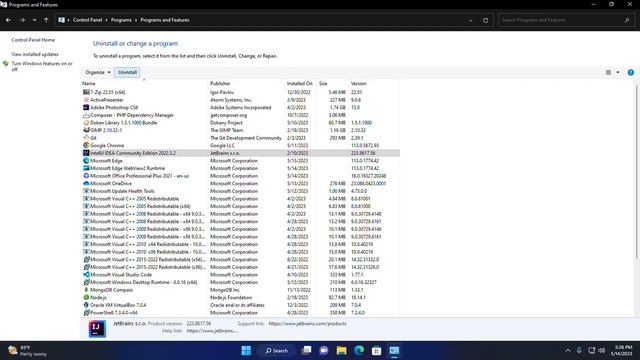This screenshot has height=360, width=640.
Task: Select Microsoft Update Health Tools row
Action: coord(241,191)
